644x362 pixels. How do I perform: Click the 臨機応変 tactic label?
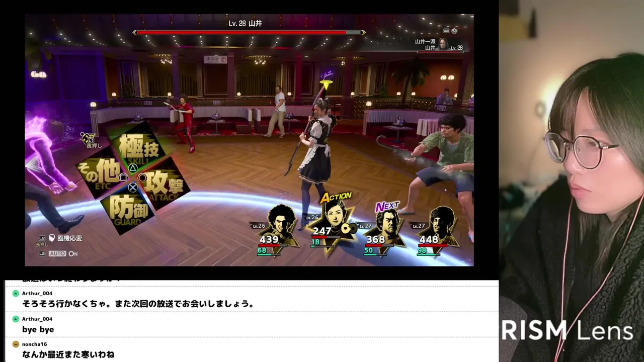click(69, 238)
